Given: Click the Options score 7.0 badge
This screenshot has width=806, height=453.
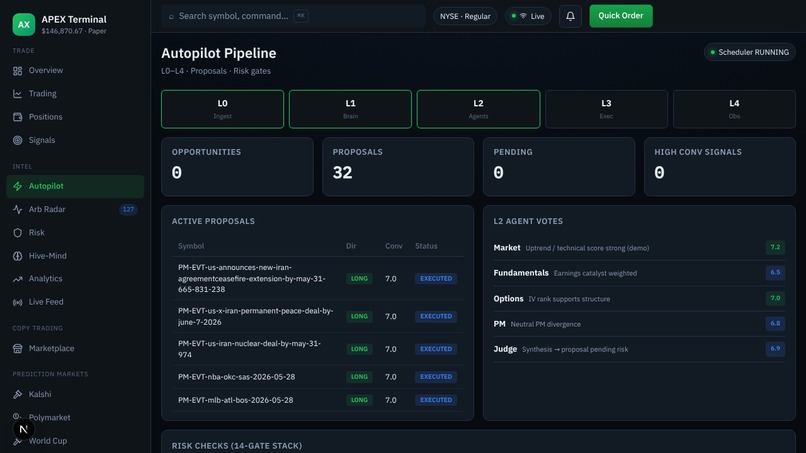Looking at the screenshot, I should coord(775,298).
